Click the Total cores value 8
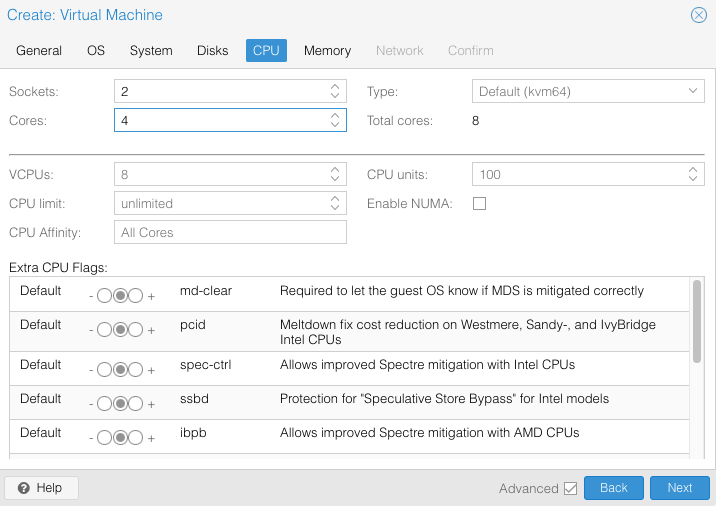The width and height of the screenshot is (716, 506). (475, 121)
